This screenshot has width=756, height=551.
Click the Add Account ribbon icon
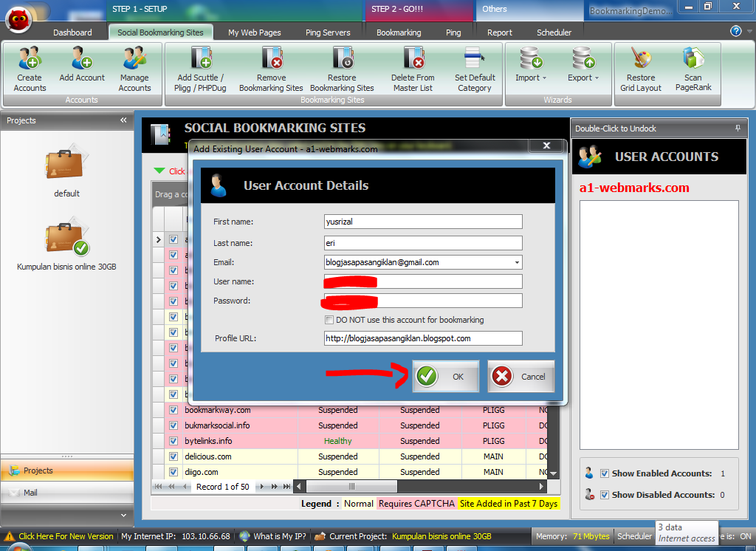(x=82, y=64)
